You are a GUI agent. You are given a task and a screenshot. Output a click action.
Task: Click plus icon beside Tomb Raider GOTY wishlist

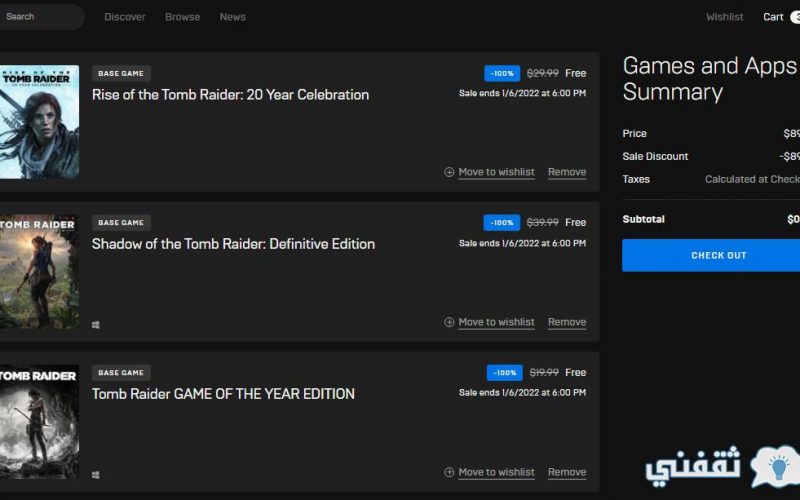449,472
